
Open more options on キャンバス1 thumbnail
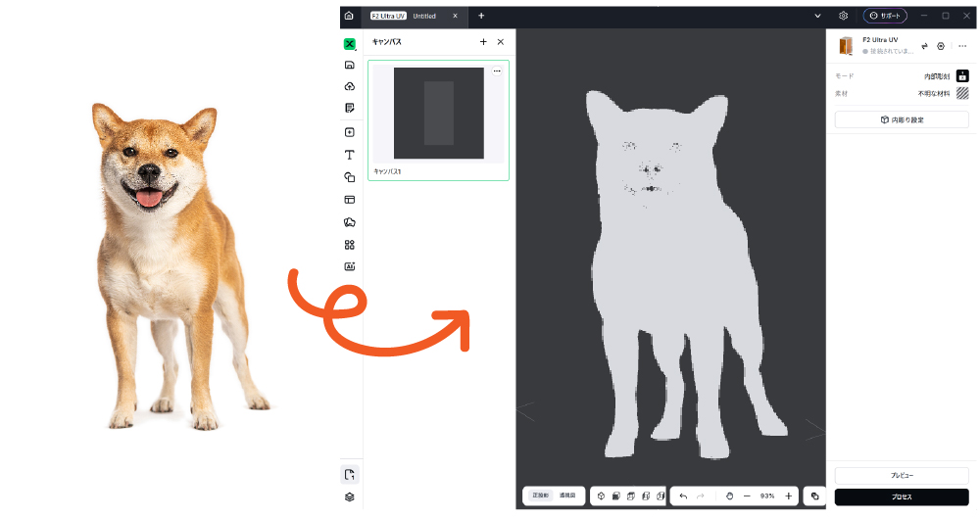pos(497,71)
